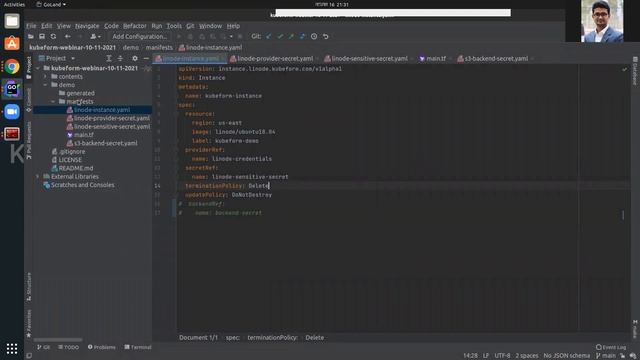Click terminationPolicy breadcrumb at editor bottom
This screenshot has height=360, width=640.
pyautogui.click(x=273, y=338)
